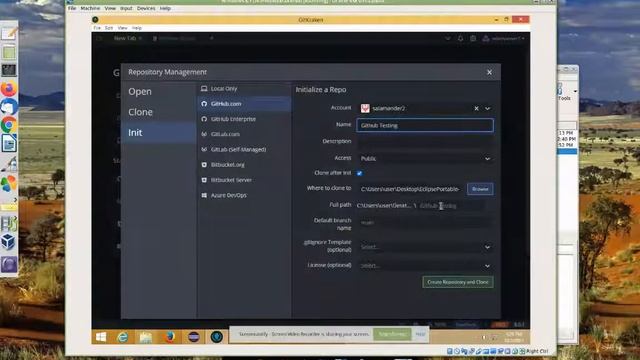The width and height of the screenshot is (640, 360).
Task: Toggle the Clone after init checkbox
Action: coord(360,173)
